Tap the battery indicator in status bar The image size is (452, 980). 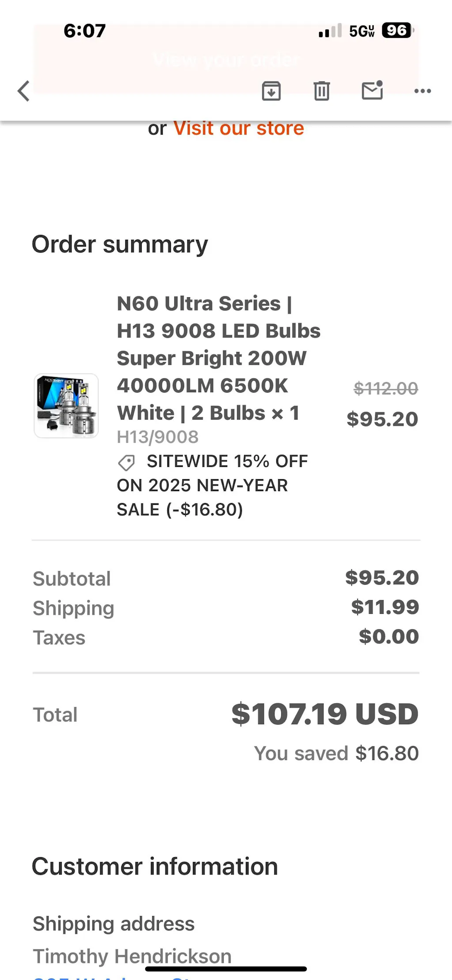coord(397,30)
